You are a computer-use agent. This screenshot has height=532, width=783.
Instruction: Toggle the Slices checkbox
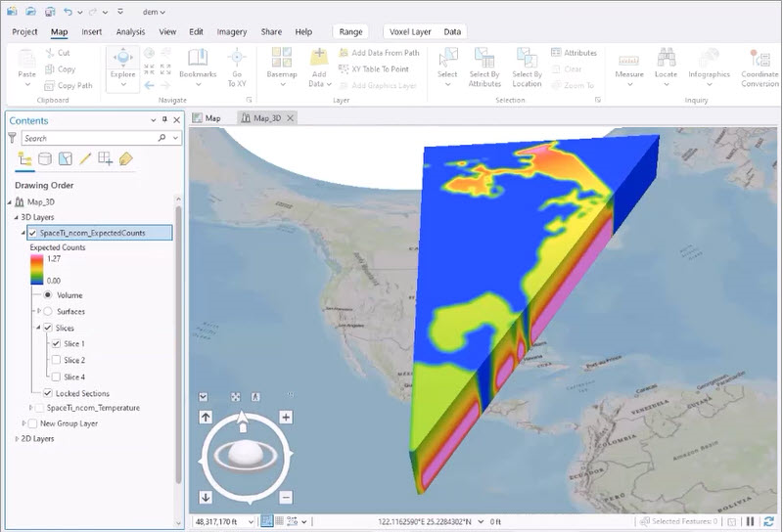[48, 328]
